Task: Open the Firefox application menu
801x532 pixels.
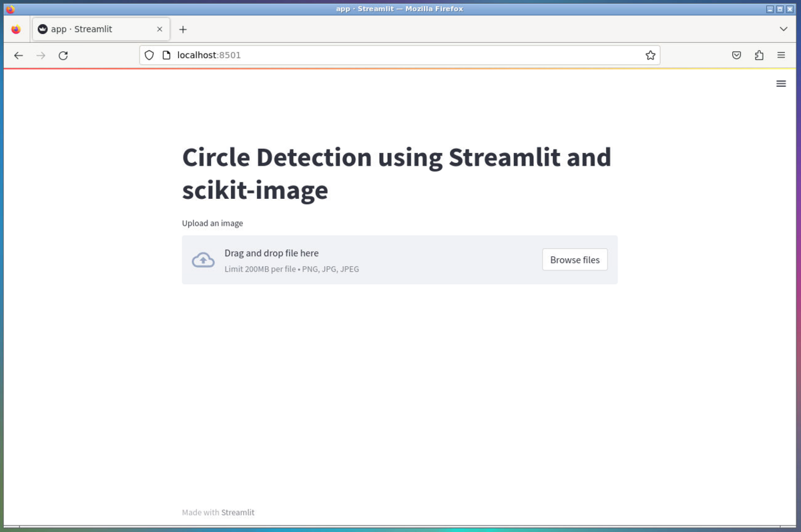Action: point(781,55)
